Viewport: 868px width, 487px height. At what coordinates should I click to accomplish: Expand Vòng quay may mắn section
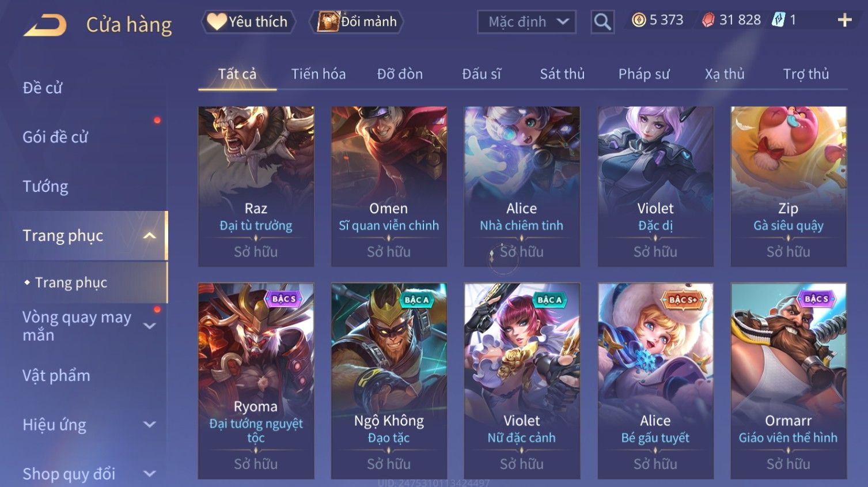point(150,326)
